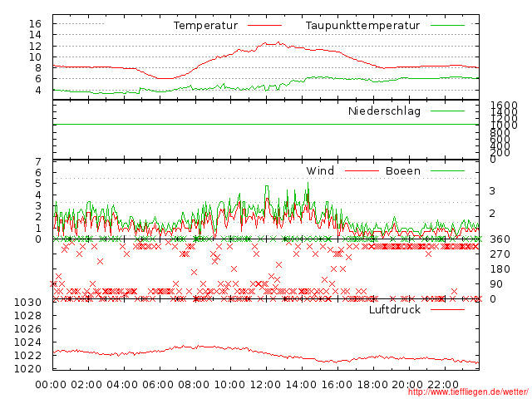Click the 00:00 time axis label
532x399 pixels.
pos(51,385)
